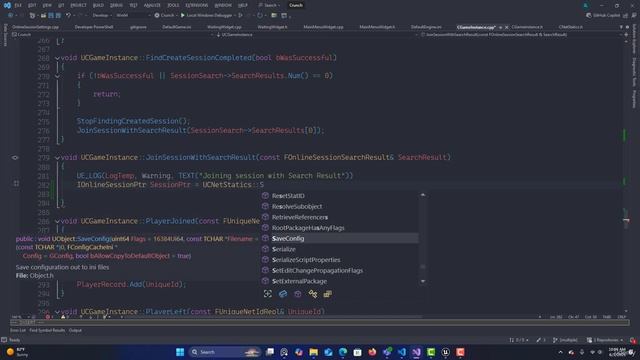Open the Extensions menu
The image size is (640, 360).
196,5
